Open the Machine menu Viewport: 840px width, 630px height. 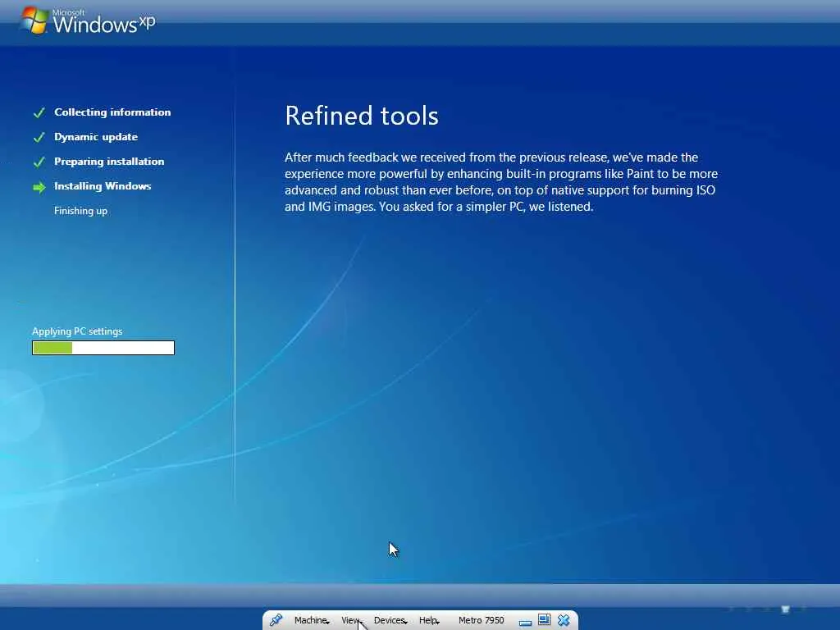click(311, 620)
